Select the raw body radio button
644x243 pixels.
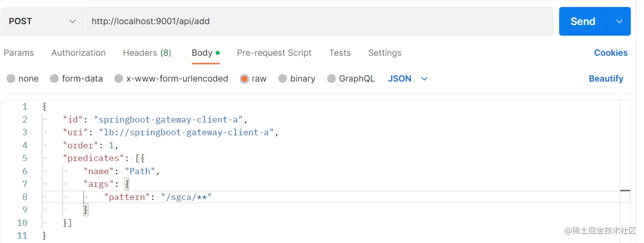244,79
